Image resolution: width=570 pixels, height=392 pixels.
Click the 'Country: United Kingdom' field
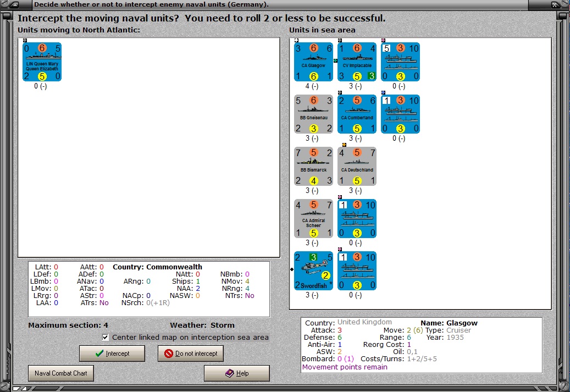point(348,323)
